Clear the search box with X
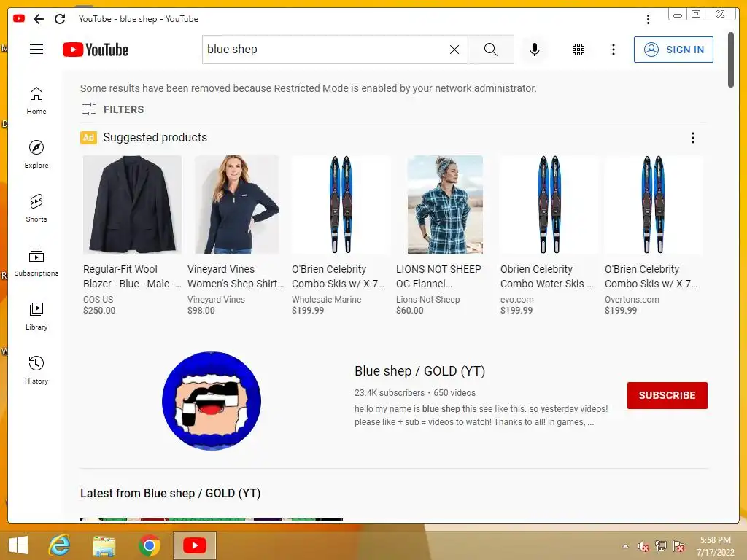747x560 pixels. (x=454, y=50)
